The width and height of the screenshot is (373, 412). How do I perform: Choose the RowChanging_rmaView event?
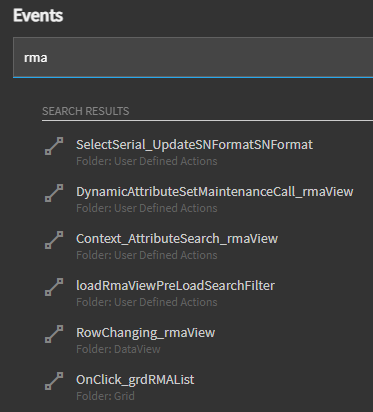click(x=146, y=333)
